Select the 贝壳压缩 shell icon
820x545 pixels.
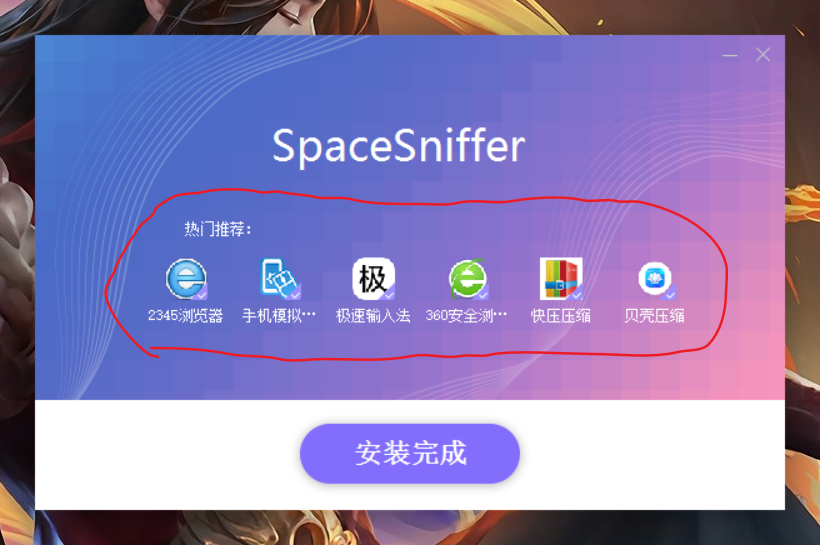(654, 279)
